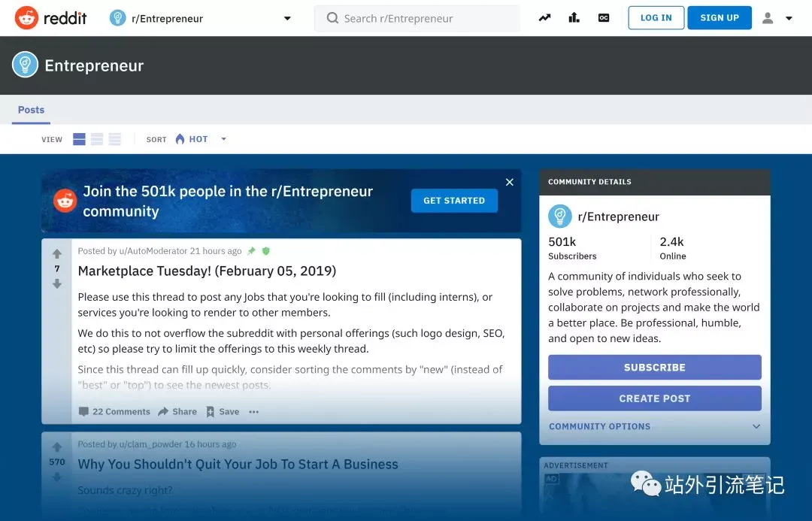The image size is (812, 521).
Task: Click the lightbulb icon in Community Details
Action: pos(560,217)
